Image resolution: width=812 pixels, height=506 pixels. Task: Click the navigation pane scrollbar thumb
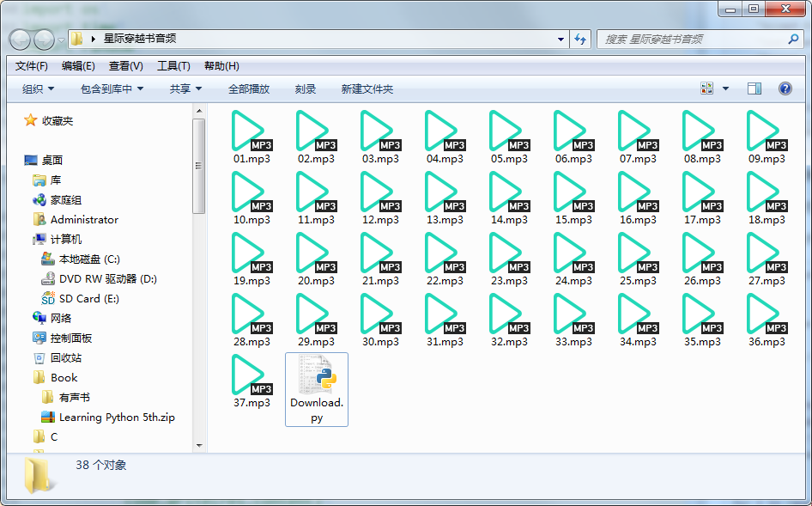coord(199,166)
